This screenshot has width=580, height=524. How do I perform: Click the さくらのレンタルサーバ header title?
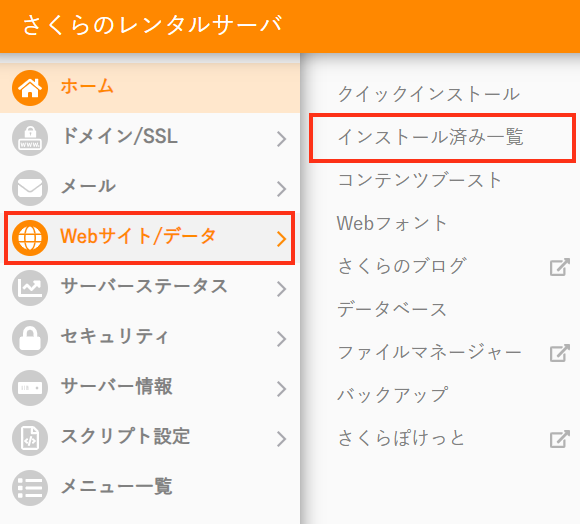[x=153, y=25]
